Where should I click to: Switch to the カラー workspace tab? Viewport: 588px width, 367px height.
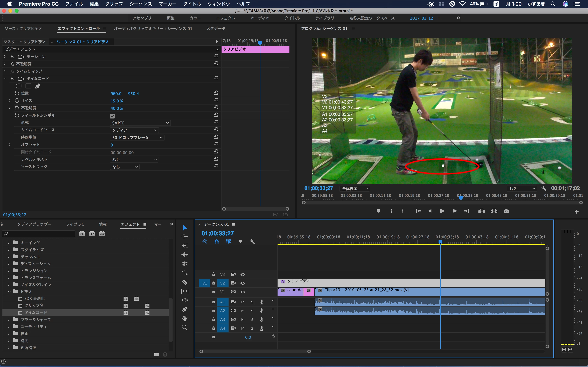[195, 18]
